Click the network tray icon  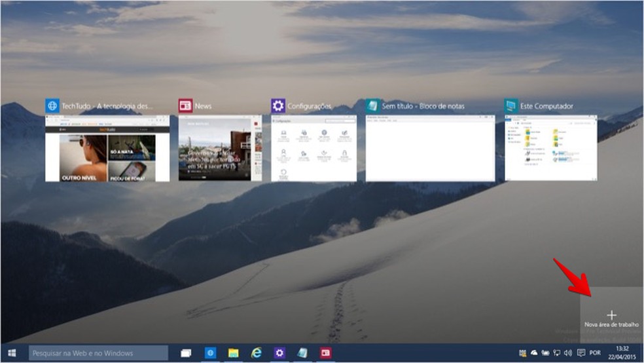(556, 353)
